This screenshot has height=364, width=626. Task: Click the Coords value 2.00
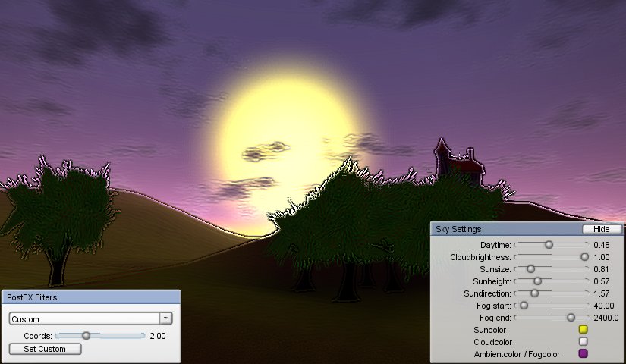point(158,335)
